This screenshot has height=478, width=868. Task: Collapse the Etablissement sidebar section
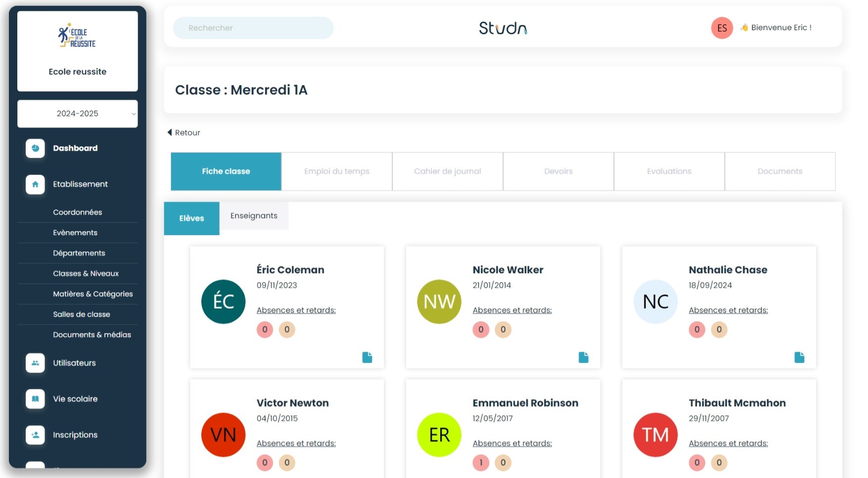80,184
